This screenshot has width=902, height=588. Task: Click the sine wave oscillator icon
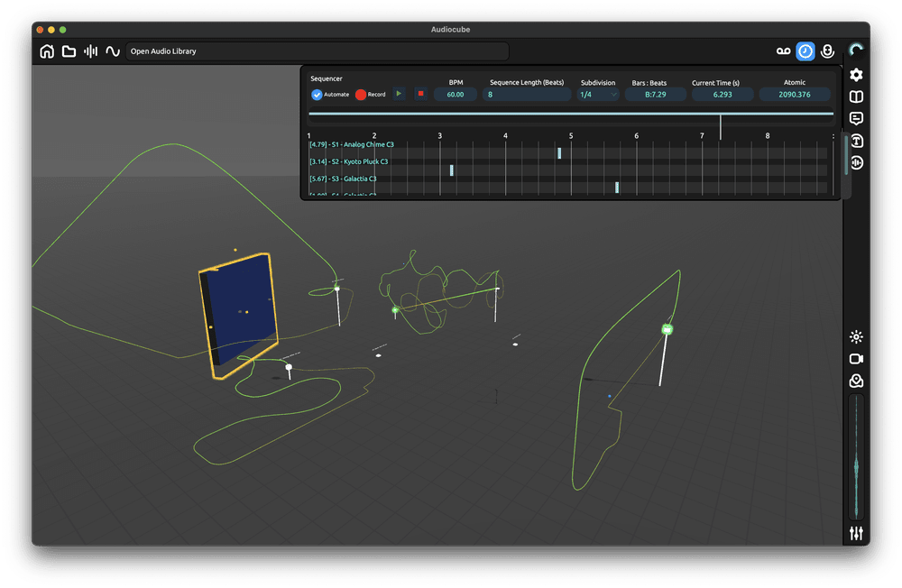(113, 51)
